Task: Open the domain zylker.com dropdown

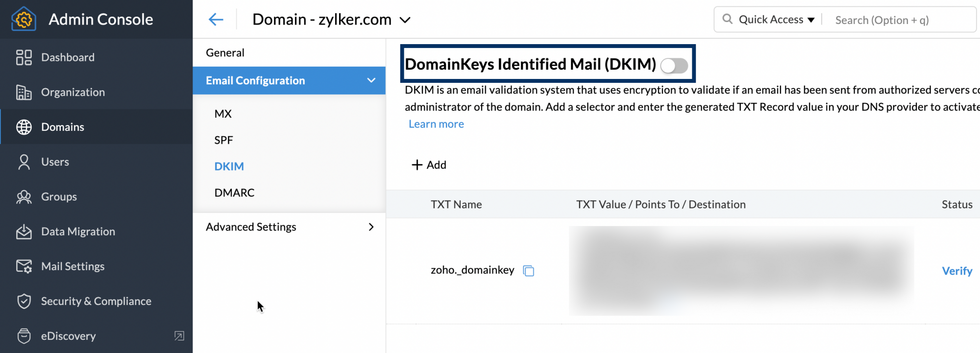Action: pyautogui.click(x=405, y=20)
